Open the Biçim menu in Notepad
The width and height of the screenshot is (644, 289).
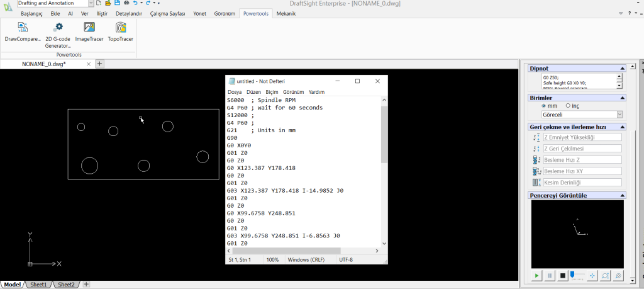point(272,92)
